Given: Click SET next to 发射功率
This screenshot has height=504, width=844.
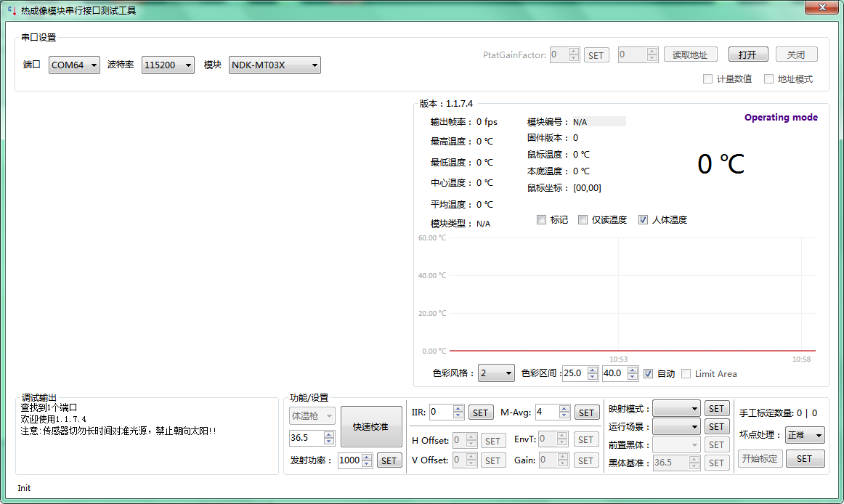Looking at the screenshot, I should [x=389, y=460].
